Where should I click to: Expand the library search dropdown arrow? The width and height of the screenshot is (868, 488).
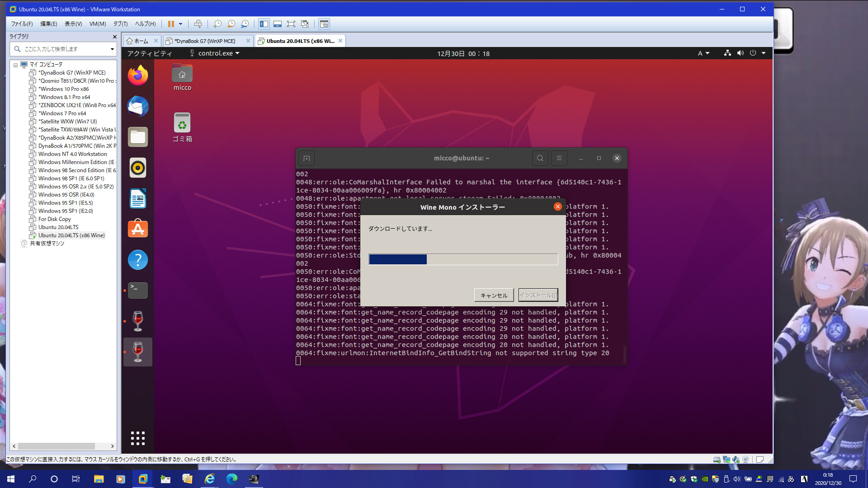pyautogui.click(x=112, y=49)
